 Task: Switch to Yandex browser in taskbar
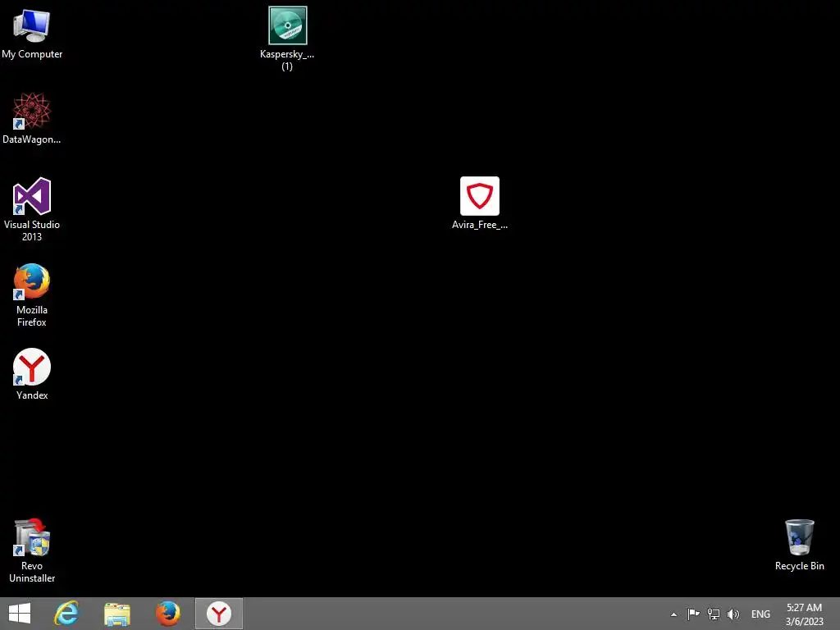218,614
